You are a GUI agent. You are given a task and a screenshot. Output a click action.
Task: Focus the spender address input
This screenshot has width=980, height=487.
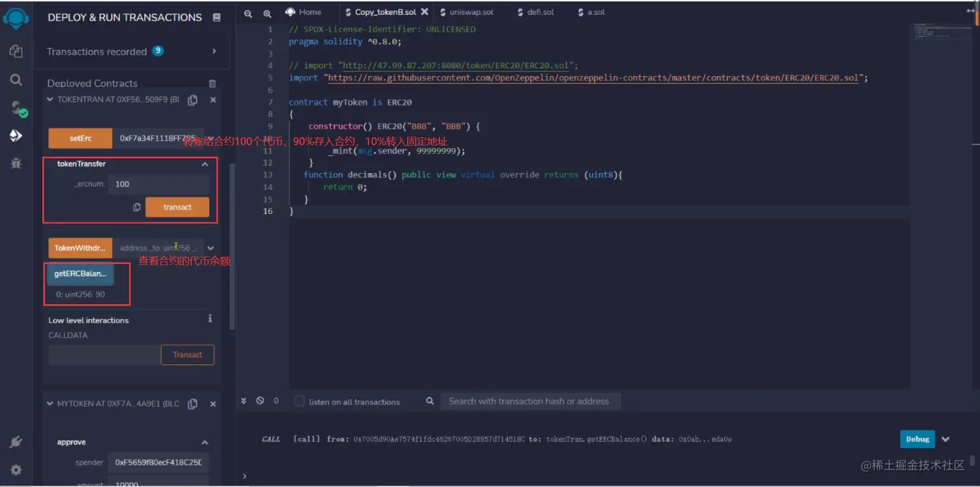pos(159,462)
